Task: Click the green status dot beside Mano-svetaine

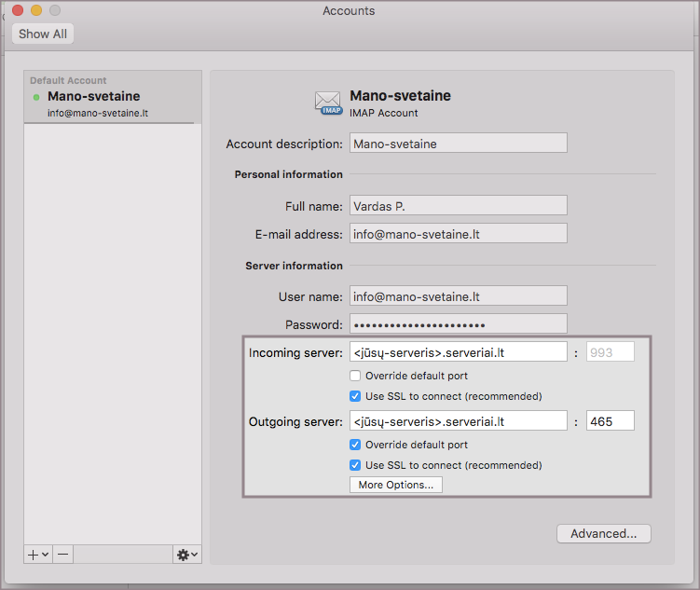Action: (36, 97)
